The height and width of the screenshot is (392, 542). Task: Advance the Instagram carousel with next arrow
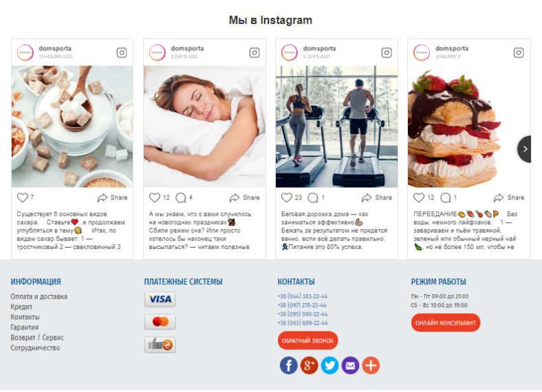tap(524, 149)
